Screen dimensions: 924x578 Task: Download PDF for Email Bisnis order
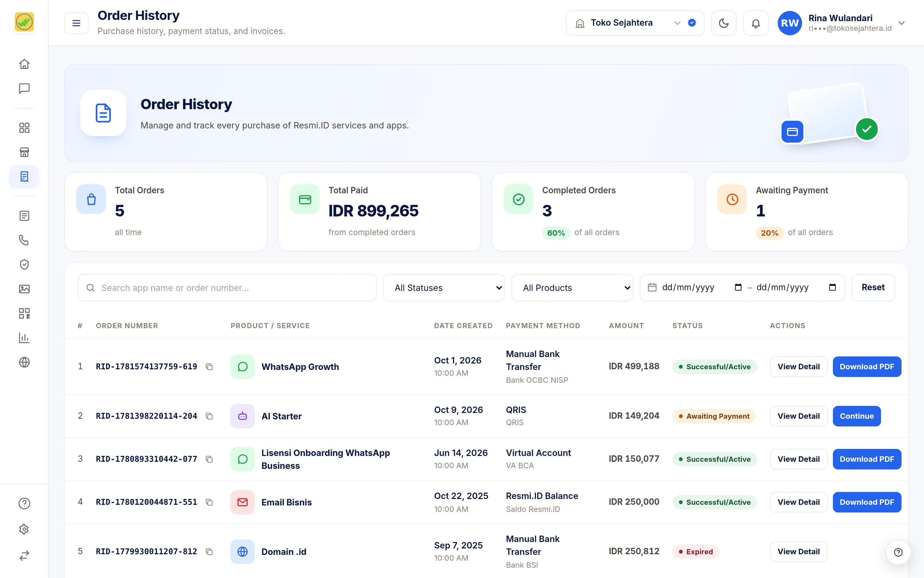(x=867, y=502)
